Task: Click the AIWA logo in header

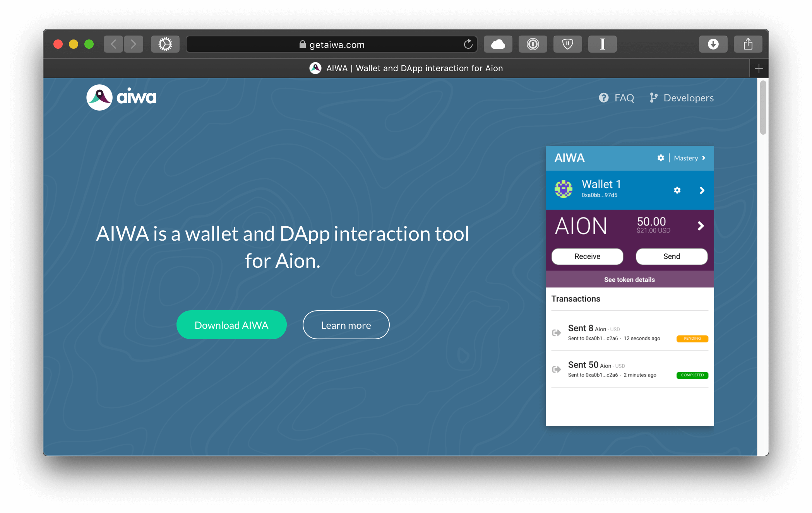Action: (121, 97)
